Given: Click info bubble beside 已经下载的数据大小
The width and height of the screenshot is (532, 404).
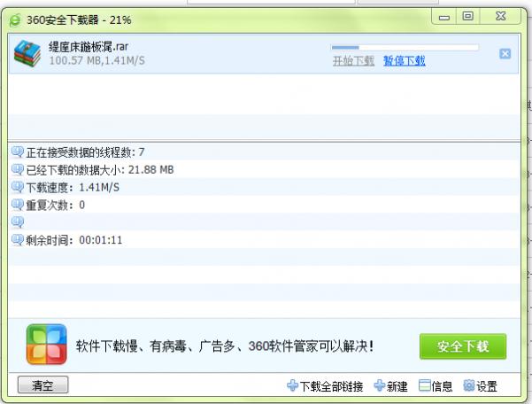Looking at the screenshot, I should point(18,169).
